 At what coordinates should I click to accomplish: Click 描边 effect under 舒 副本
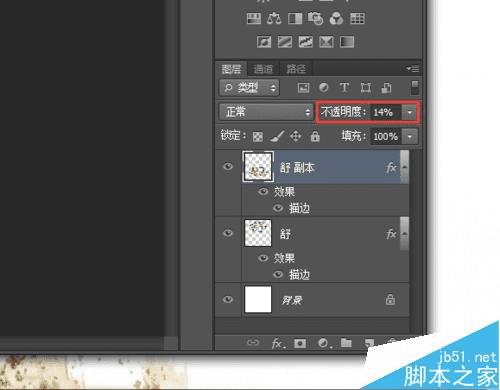(299, 208)
